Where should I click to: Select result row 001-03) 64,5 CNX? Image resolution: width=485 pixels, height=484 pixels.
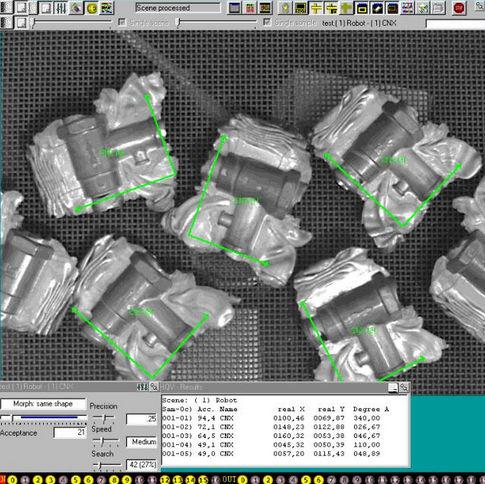tap(271, 436)
